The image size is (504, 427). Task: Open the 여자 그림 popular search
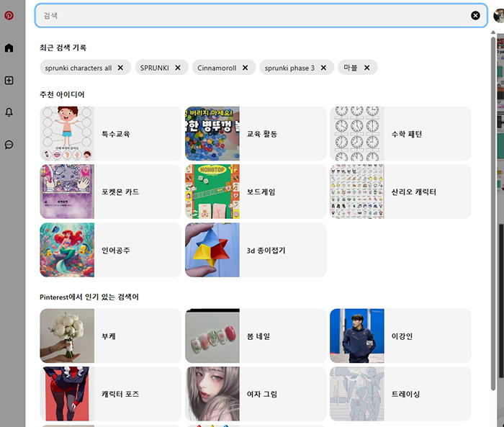click(x=256, y=394)
